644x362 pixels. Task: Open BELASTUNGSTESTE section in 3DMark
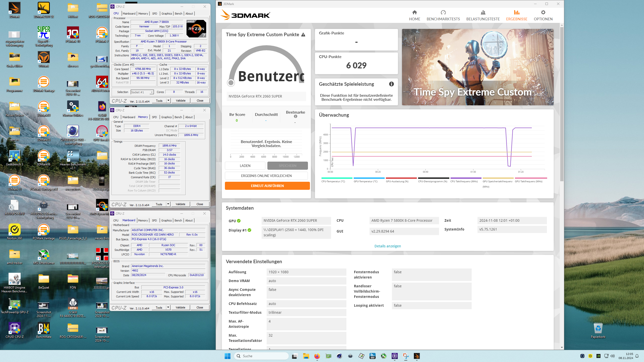(483, 15)
